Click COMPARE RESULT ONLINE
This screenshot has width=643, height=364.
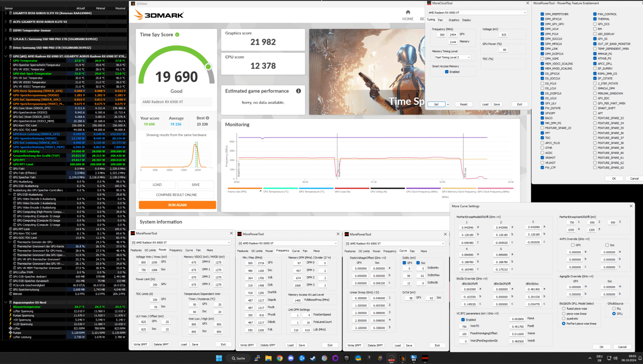click(x=176, y=195)
